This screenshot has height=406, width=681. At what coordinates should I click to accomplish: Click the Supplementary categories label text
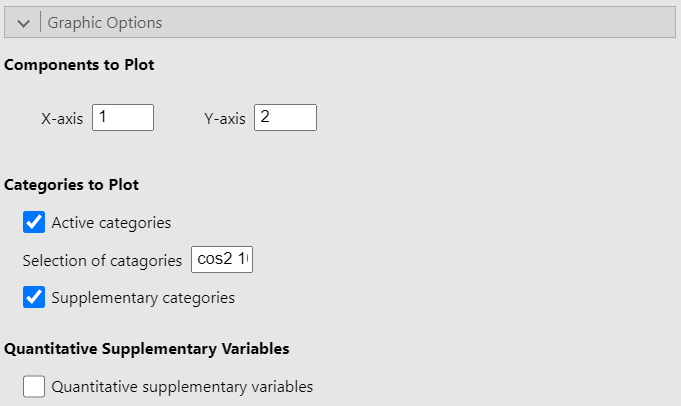pyautogui.click(x=143, y=298)
